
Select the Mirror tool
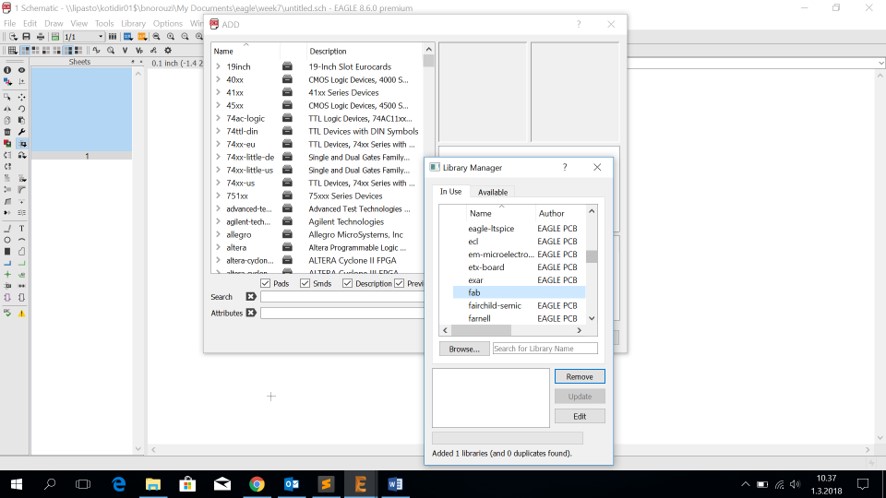7,109
